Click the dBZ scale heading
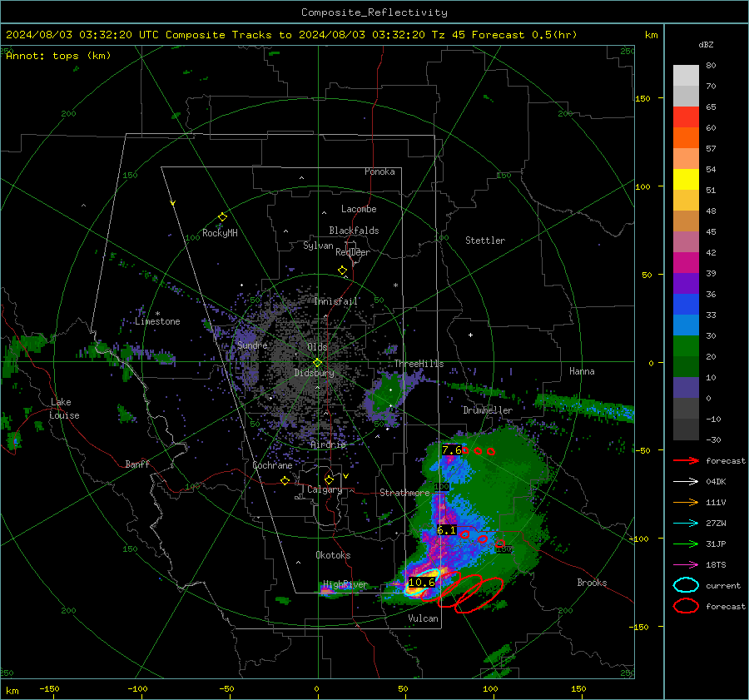 click(x=706, y=45)
